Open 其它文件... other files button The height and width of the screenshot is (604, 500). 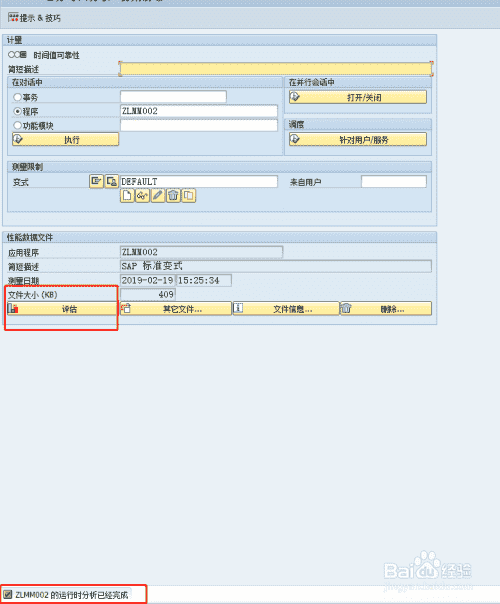(x=176, y=309)
